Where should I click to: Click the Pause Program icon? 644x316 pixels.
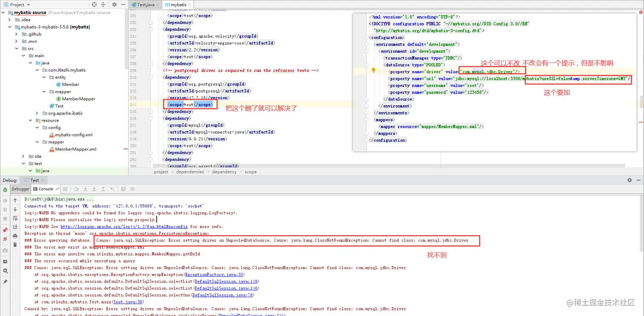pos(5,210)
